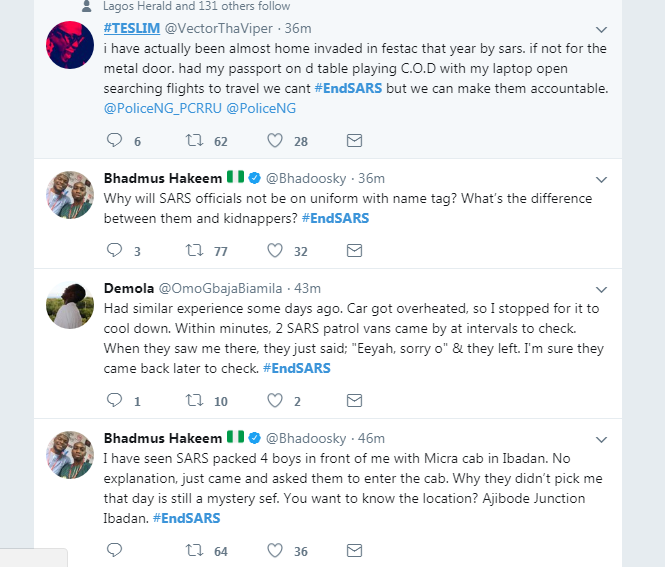The image size is (665, 567).
Task: Reply to Demola's overheated car tweet
Action: pyautogui.click(x=114, y=401)
